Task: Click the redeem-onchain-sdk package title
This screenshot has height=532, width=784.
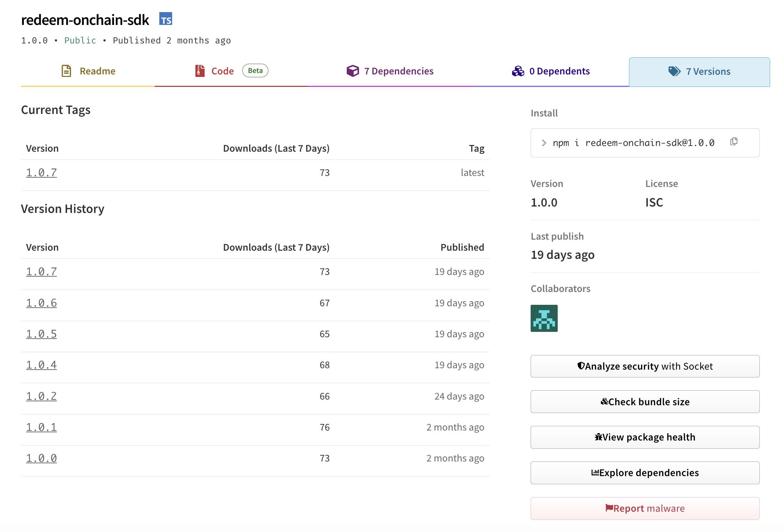Action: (x=85, y=20)
